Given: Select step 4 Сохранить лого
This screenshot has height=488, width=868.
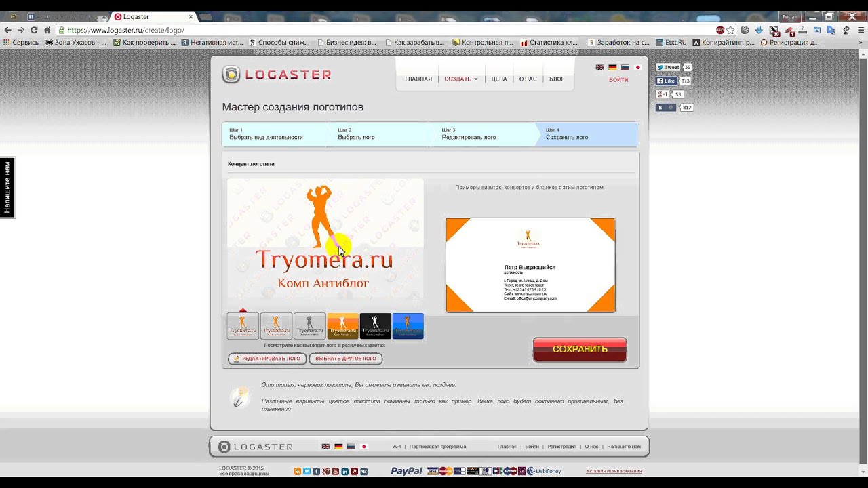Looking at the screenshot, I should tap(587, 134).
